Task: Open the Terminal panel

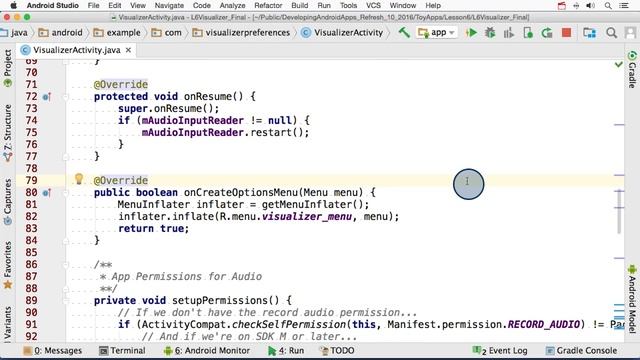Action: pos(122,351)
